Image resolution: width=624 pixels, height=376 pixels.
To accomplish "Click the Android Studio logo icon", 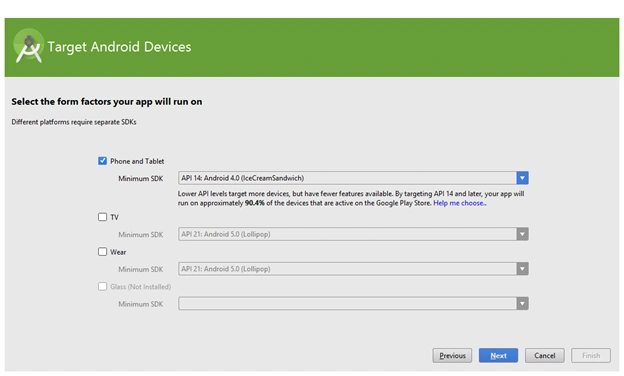I will pos(29,47).
